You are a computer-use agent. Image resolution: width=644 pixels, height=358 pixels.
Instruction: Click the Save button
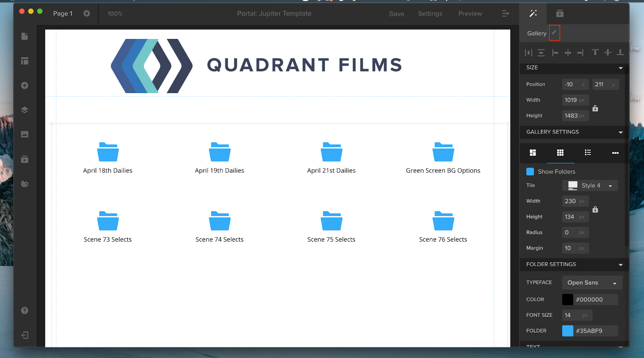pyautogui.click(x=396, y=14)
